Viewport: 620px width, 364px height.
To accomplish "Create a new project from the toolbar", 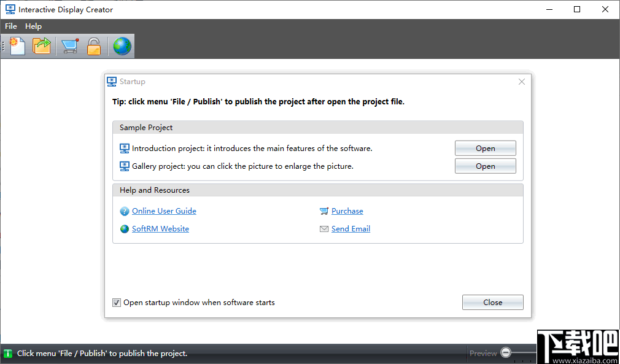I will [17, 46].
